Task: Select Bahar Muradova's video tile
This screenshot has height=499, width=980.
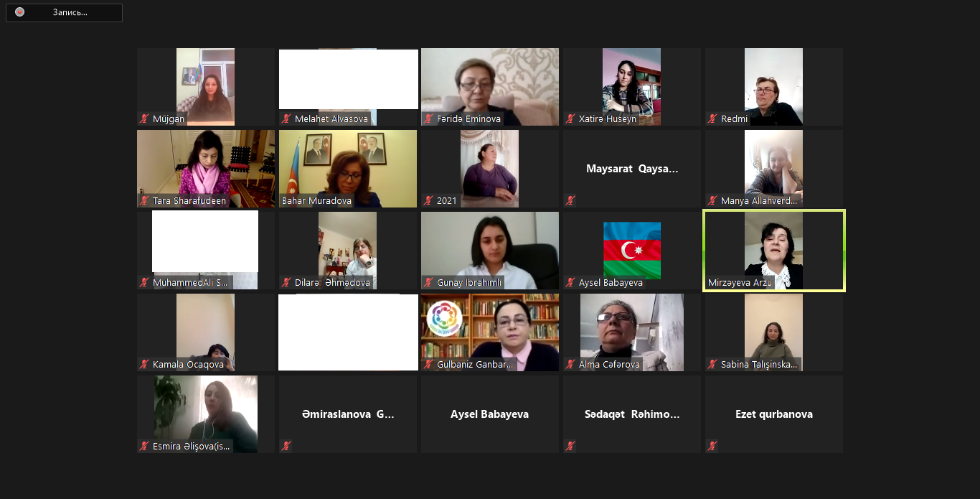Action: point(348,169)
